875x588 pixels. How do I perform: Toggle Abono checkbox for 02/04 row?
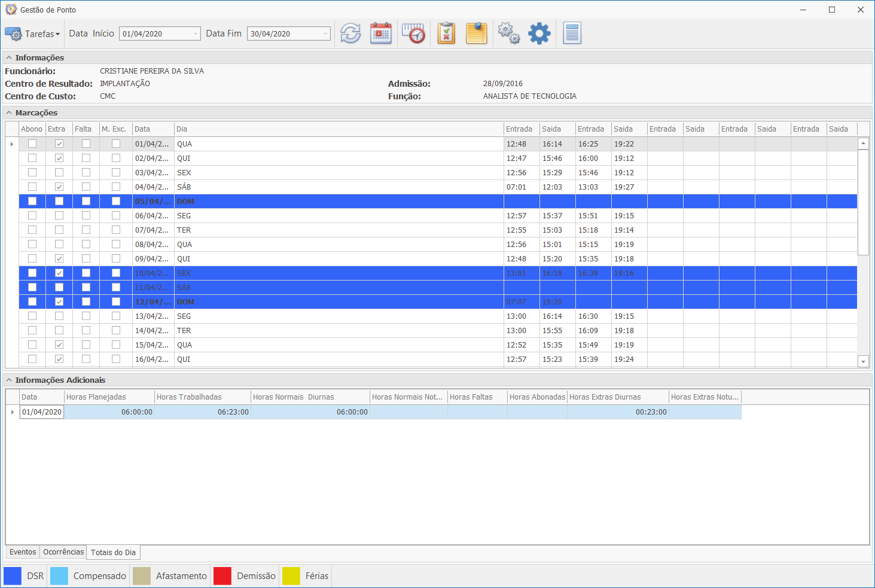[x=32, y=158]
